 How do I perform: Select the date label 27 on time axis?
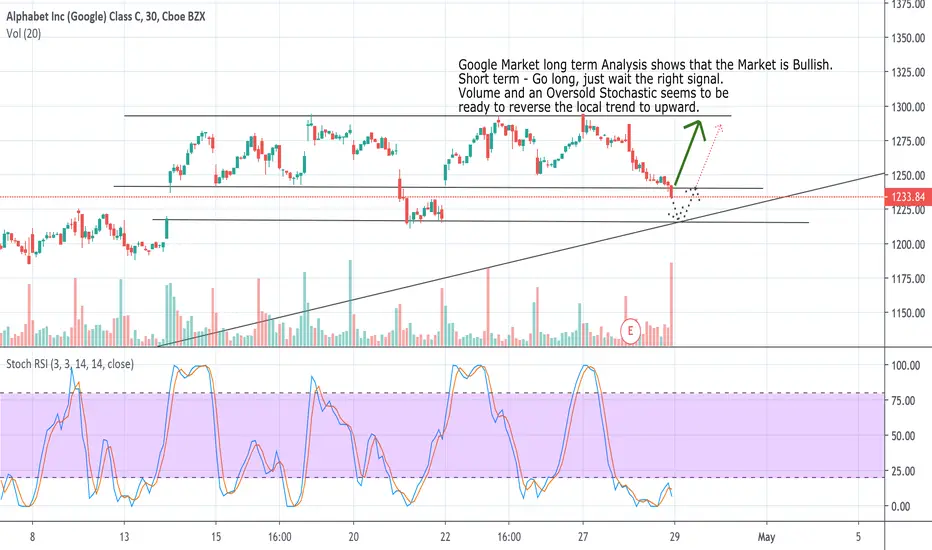coord(582,537)
